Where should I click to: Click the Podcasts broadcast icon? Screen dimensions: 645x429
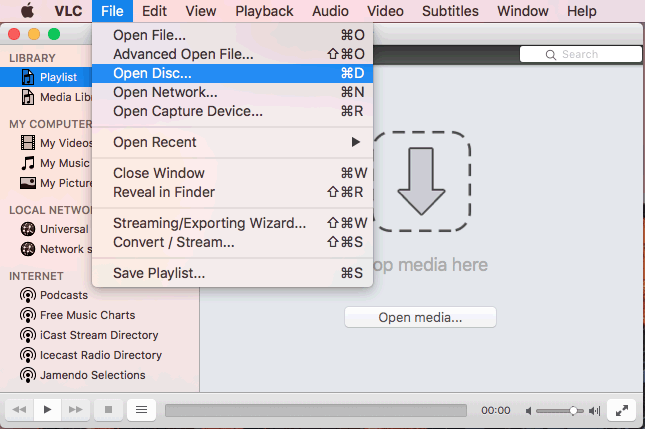coord(28,295)
